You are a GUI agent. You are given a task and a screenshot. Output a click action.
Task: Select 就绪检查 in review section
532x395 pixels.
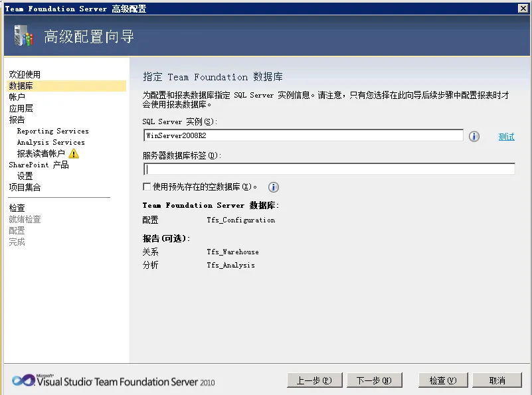pyautogui.click(x=25, y=219)
